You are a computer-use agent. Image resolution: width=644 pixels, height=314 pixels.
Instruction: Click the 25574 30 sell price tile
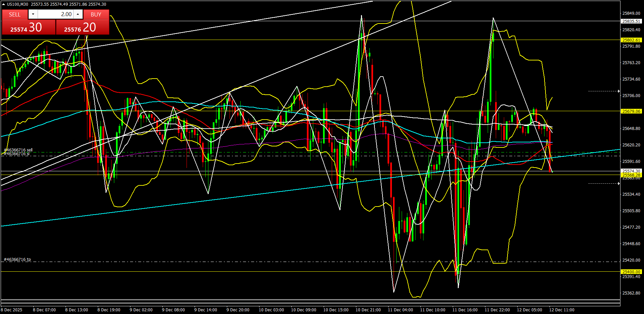[29, 28]
